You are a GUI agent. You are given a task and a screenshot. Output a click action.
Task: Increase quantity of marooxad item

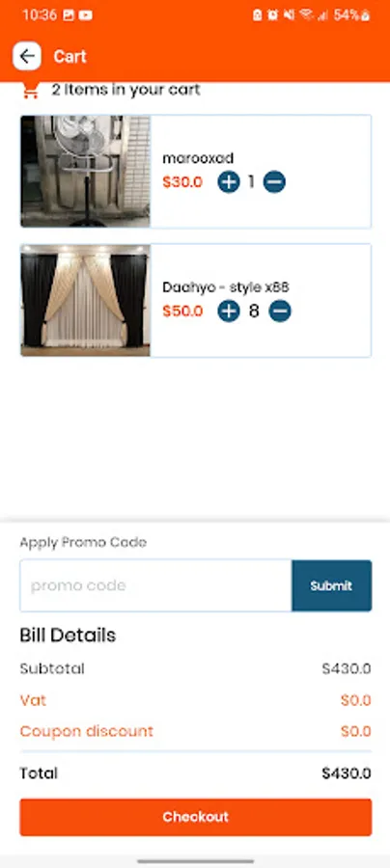coord(228,181)
